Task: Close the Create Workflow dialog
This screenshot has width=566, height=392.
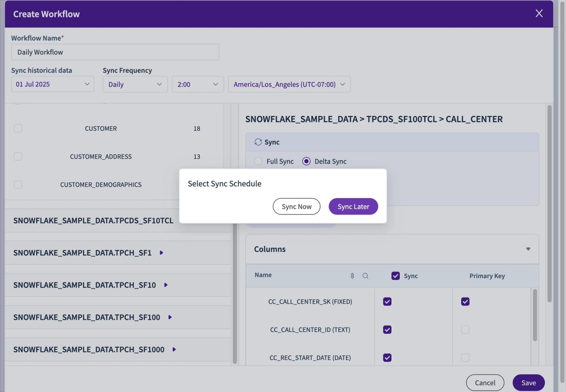Action: tap(539, 13)
